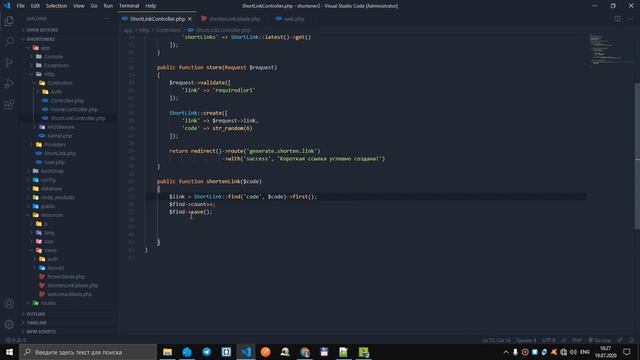This screenshot has height=360, width=640.
Task: Click the UTF-8 encoding status
Action: coord(549,340)
